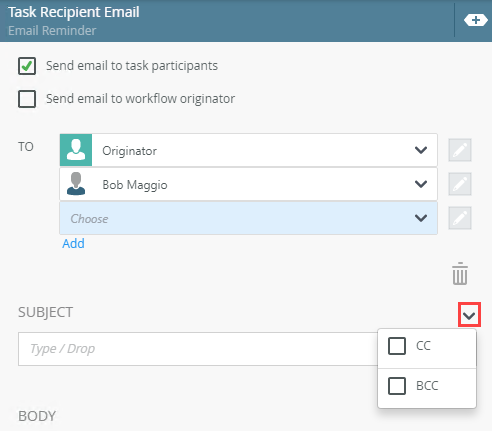The image size is (492, 431).
Task: Click the Add recipient link
Action: (x=73, y=244)
